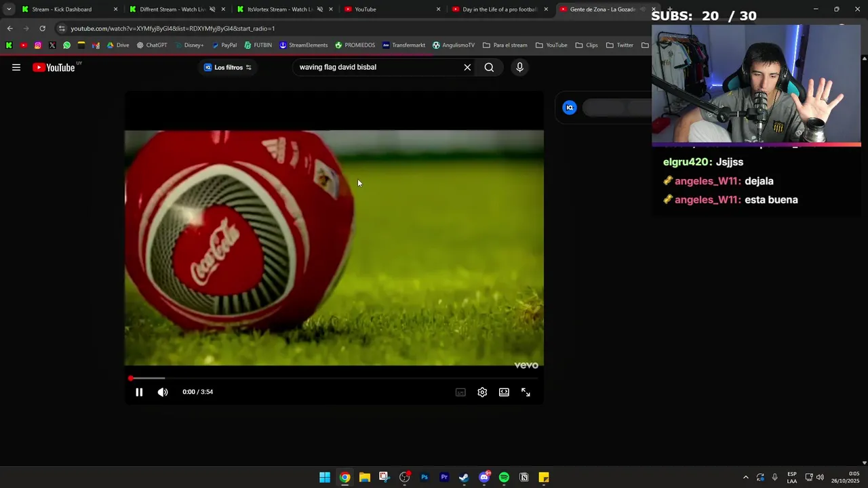
Task: Launch Photoshop from the taskbar
Action: click(x=425, y=477)
